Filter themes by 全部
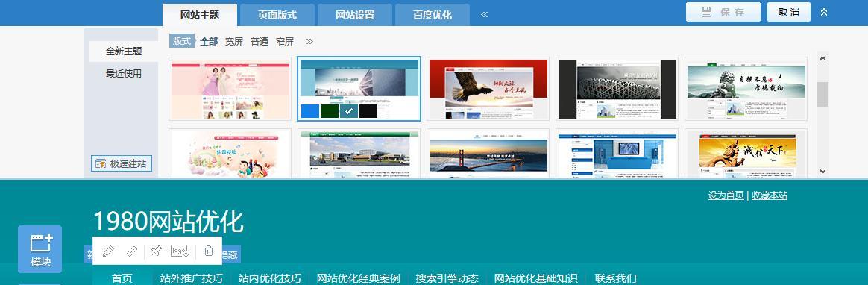Screen dimensions: 868x285 point(209,41)
